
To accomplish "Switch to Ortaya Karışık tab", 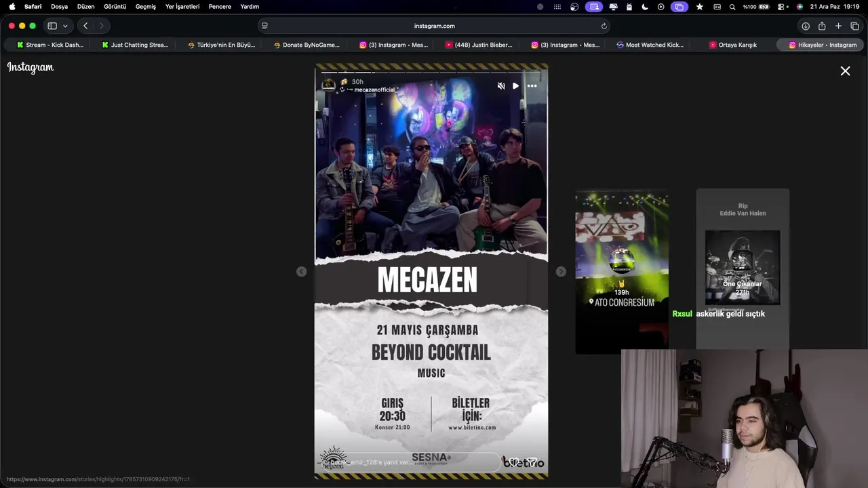I will tap(733, 45).
